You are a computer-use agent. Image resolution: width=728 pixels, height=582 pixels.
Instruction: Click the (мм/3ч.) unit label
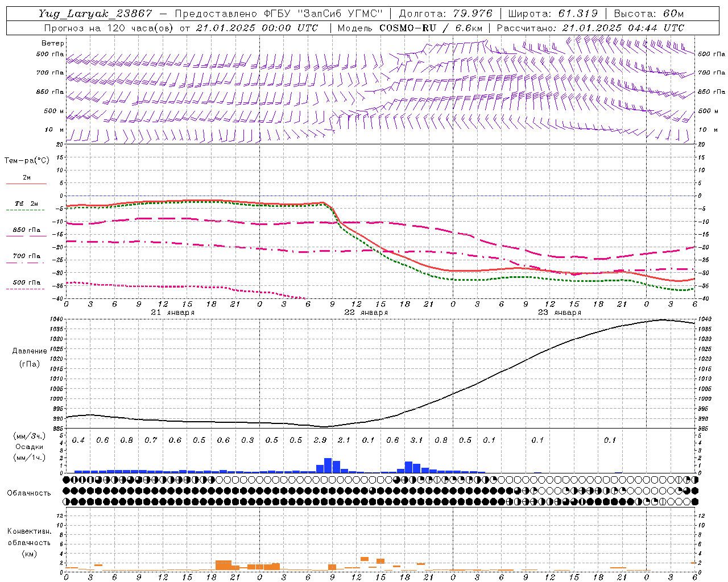pyautogui.click(x=30, y=436)
